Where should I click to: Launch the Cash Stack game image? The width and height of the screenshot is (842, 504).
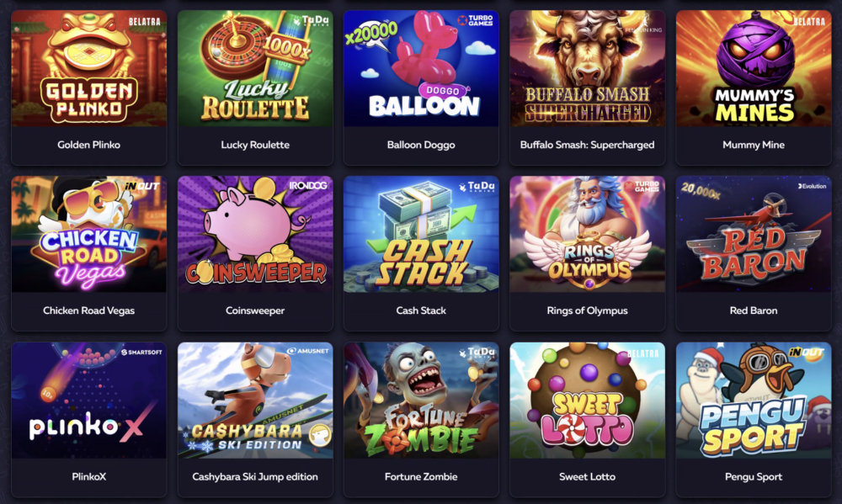coord(421,234)
